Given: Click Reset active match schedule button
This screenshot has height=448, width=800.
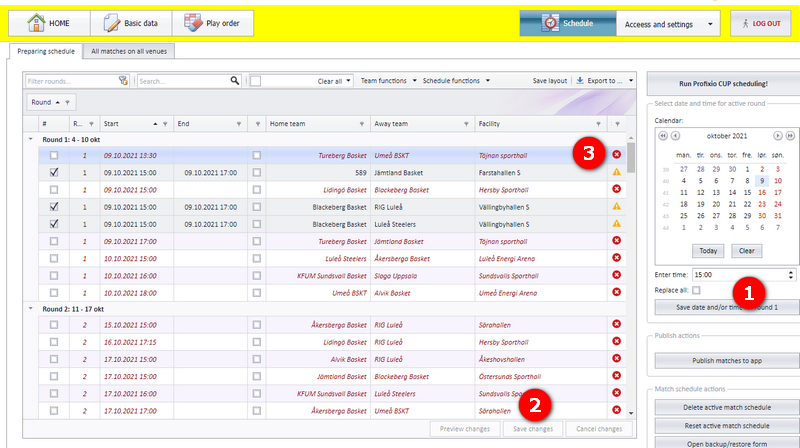Looking at the screenshot, I should (x=727, y=426).
